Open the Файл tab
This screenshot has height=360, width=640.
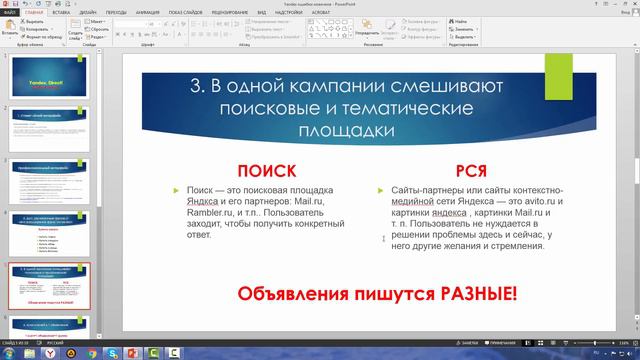(x=9, y=13)
